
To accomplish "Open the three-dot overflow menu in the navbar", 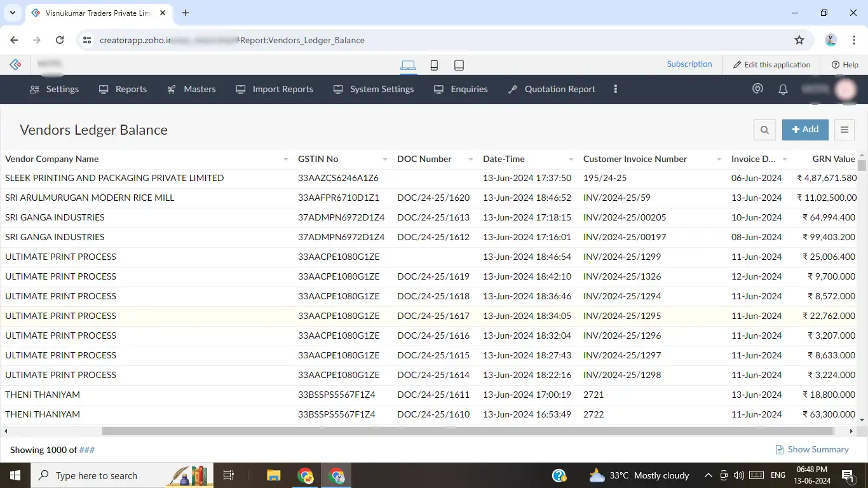I will click(x=615, y=89).
